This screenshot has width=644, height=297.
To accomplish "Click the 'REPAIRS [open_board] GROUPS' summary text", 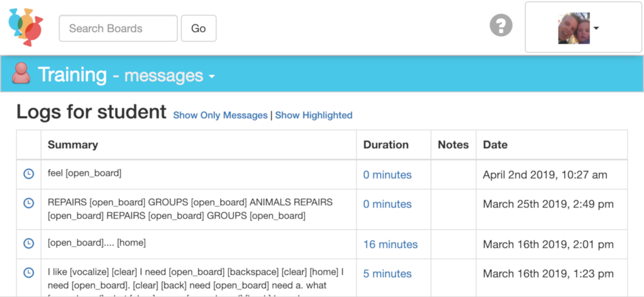I will coord(190,209).
